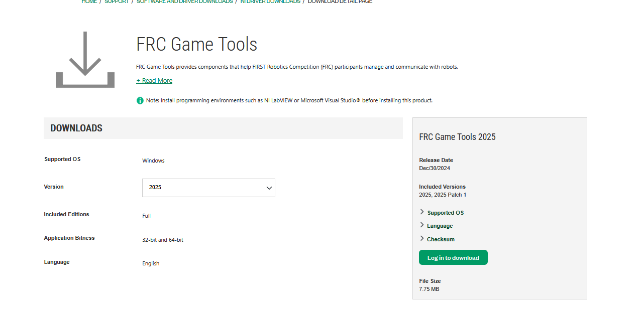Click the Dec/30/2024 release date text
The image size is (644, 309).
point(435,168)
